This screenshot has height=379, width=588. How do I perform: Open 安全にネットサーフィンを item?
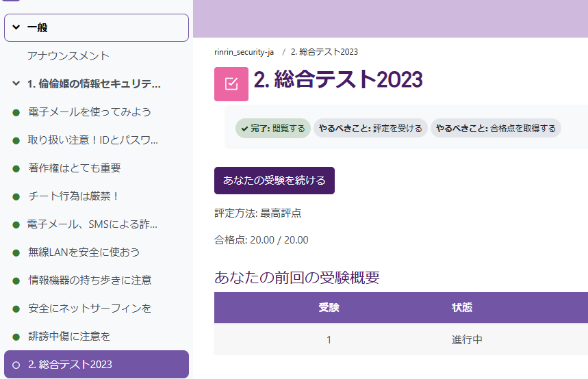pos(90,308)
